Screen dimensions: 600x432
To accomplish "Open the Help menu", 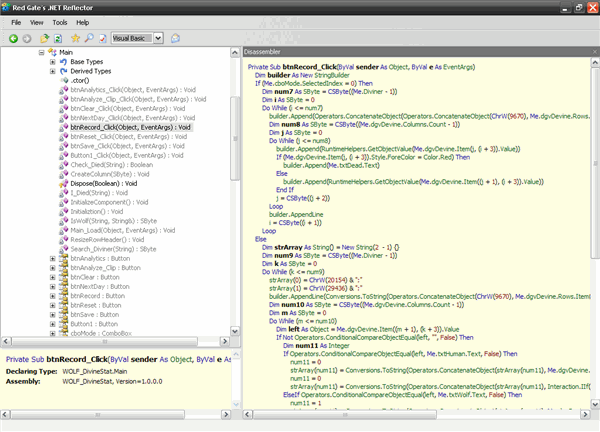I will pyautogui.click(x=82, y=23).
